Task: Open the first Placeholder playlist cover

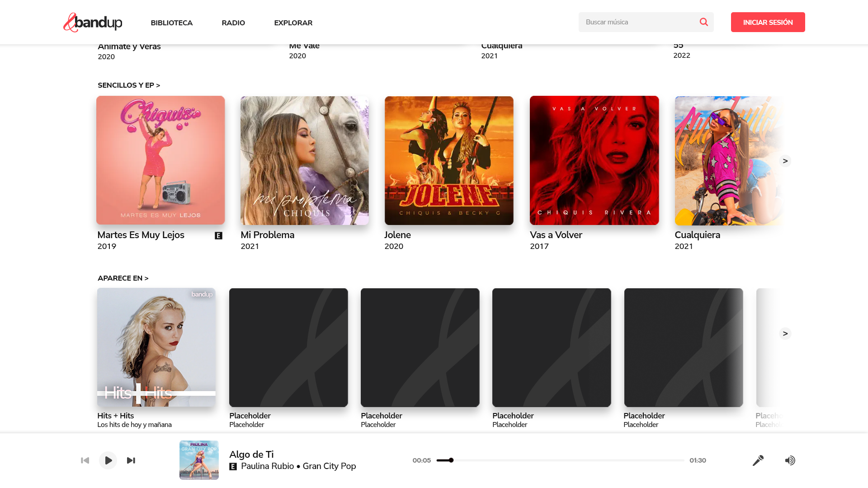Action: [x=288, y=347]
